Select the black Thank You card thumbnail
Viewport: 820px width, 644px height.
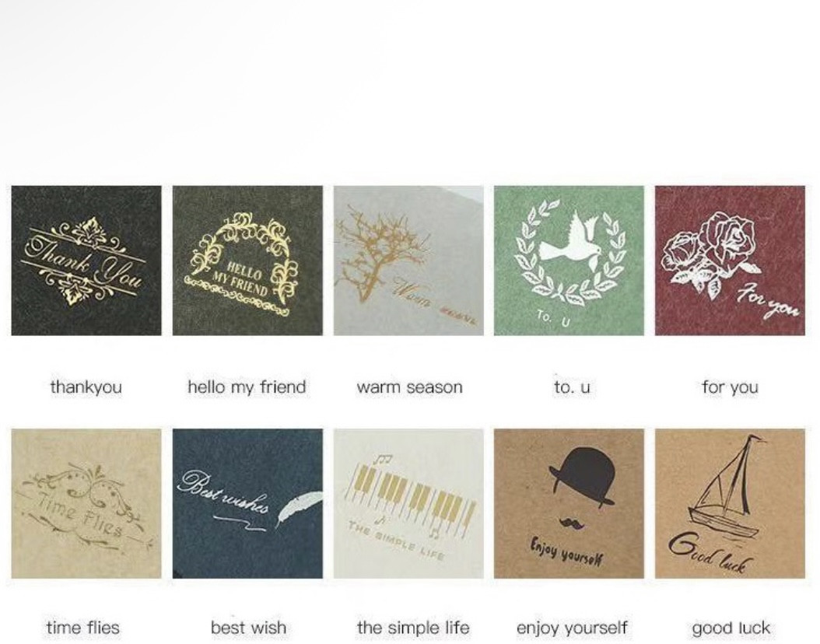[86, 261]
